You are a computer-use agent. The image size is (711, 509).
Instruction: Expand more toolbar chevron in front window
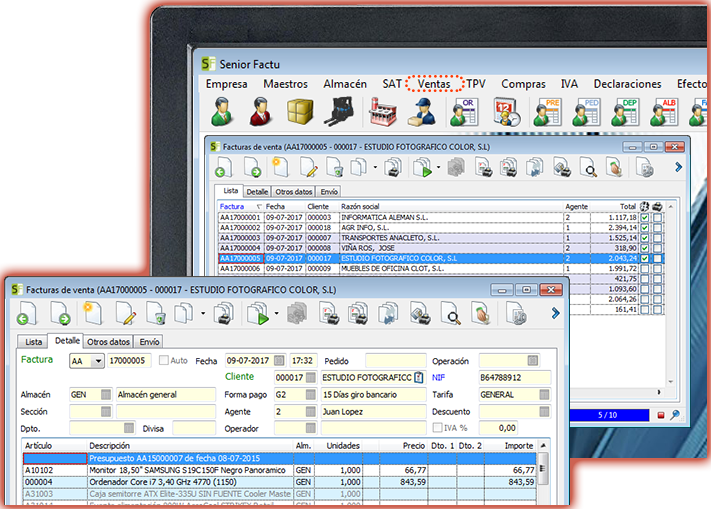pyautogui.click(x=555, y=313)
